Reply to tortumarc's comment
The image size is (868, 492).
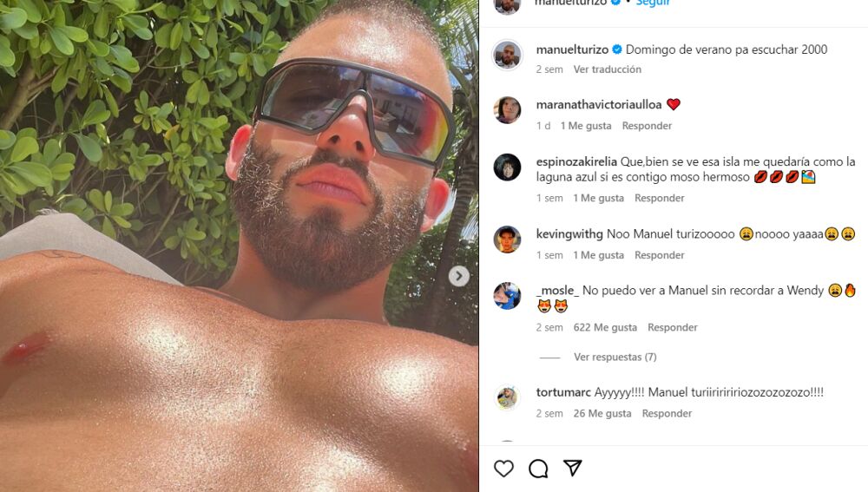[x=667, y=413]
